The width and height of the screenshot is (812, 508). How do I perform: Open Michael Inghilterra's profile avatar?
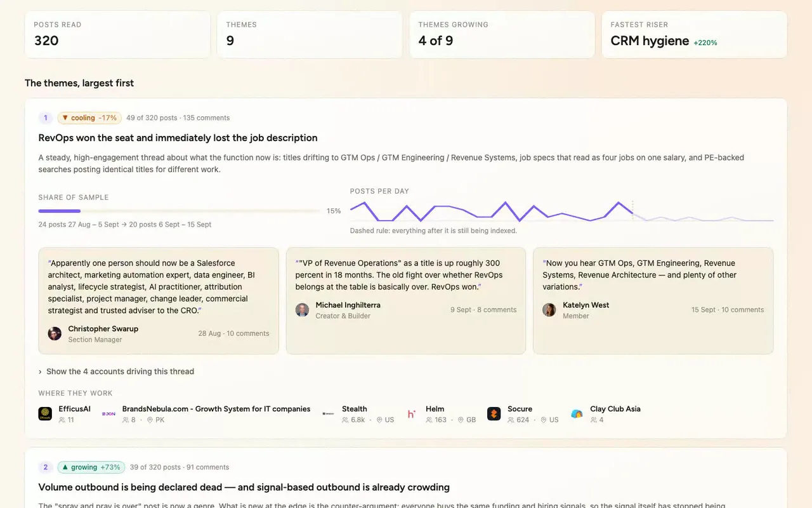[303, 310]
